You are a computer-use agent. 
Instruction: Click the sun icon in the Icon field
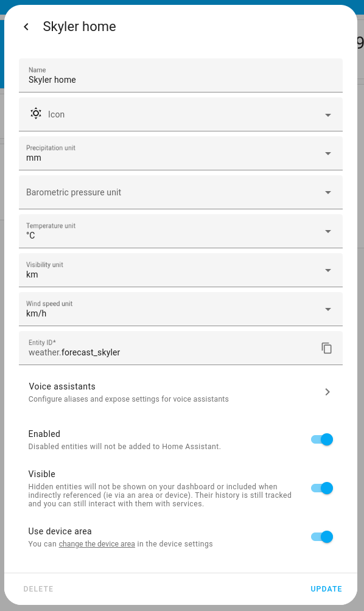tap(36, 114)
